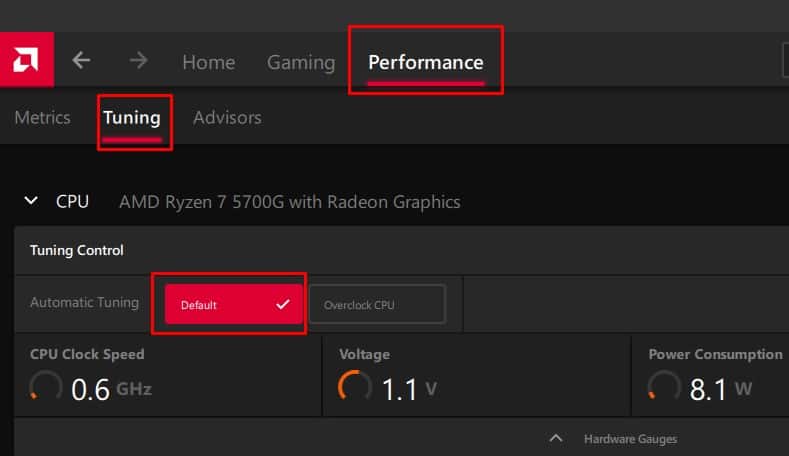Click the Hardware Gauges label
Viewport: 789px width, 456px height.
click(x=630, y=439)
